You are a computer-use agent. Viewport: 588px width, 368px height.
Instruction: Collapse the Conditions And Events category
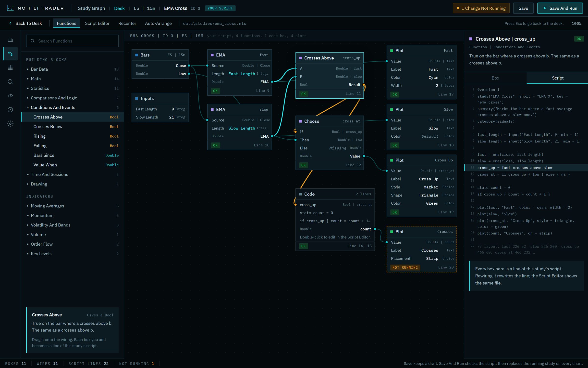click(x=72, y=107)
